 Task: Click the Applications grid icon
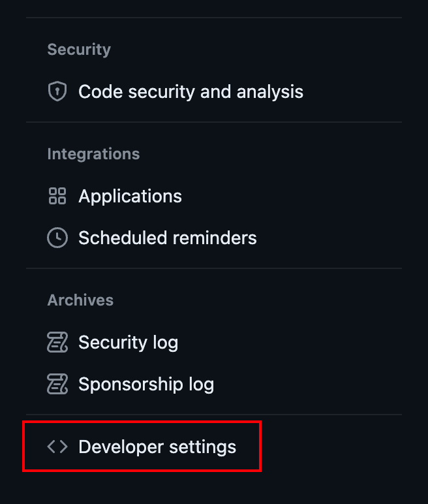click(x=57, y=196)
